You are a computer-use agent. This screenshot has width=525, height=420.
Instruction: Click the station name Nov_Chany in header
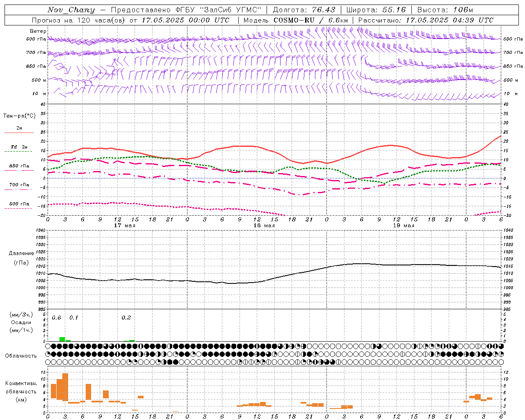click(x=71, y=10)
